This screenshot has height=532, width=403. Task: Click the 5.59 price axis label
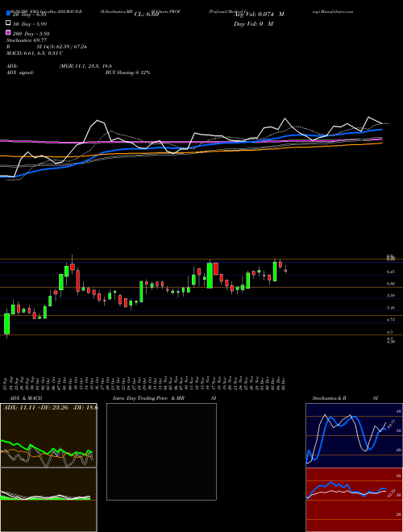(391, 296)
